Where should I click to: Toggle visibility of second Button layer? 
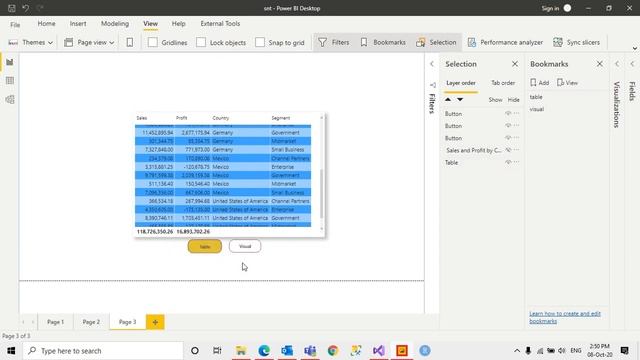pos(508,126)
